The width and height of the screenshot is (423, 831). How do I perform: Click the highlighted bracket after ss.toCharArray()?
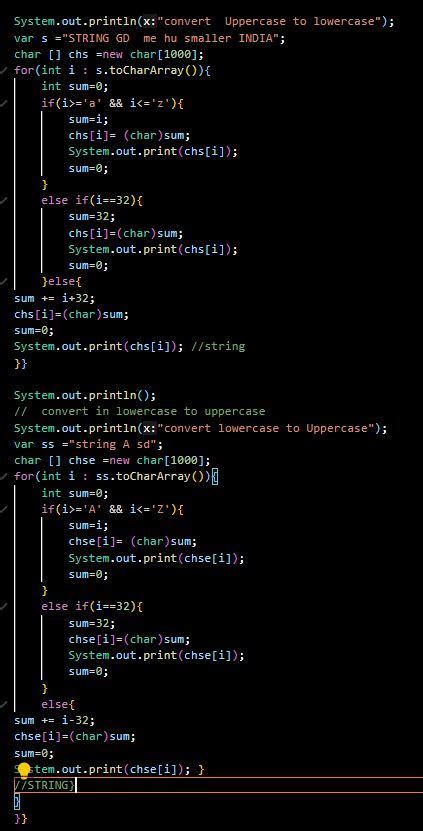[215, 476]
